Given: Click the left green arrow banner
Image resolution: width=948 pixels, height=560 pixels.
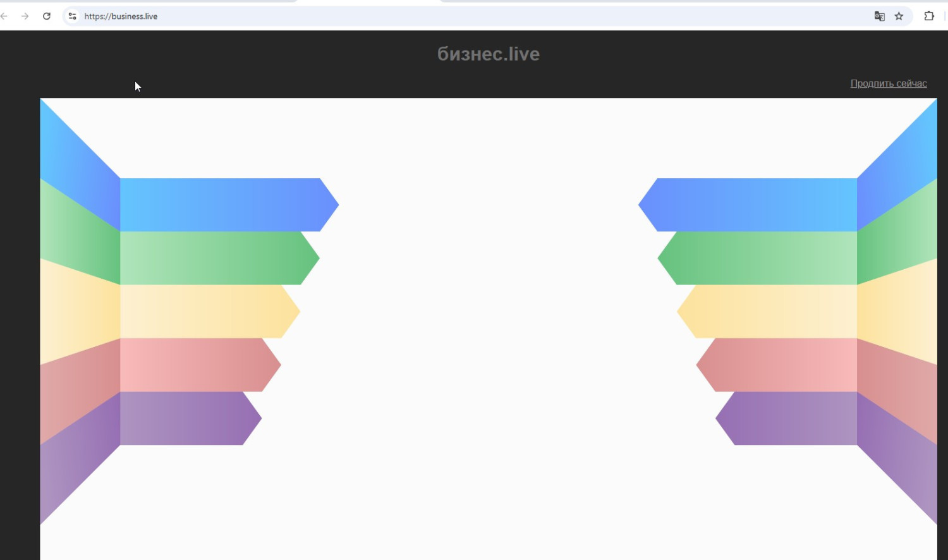Looking at the screenshot, I should [x=212, y=258].
